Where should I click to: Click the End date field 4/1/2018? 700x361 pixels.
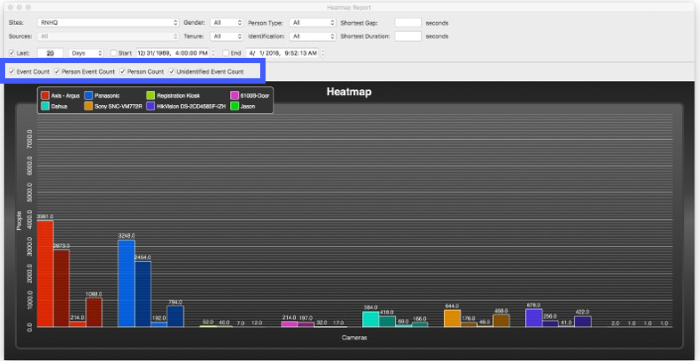coord(282,53)
